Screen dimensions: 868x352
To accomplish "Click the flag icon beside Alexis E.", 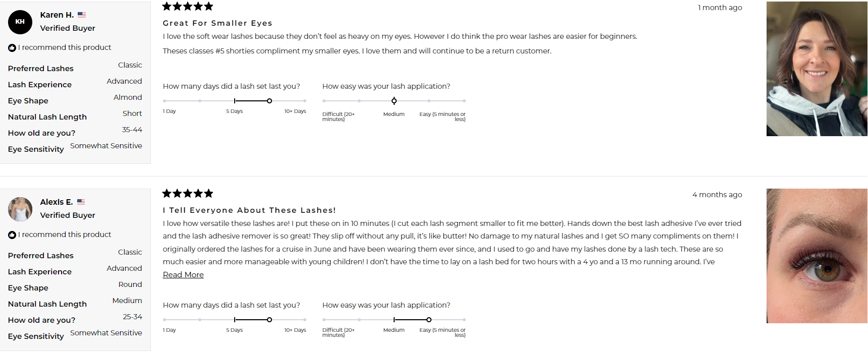I will tap(81, 202).
